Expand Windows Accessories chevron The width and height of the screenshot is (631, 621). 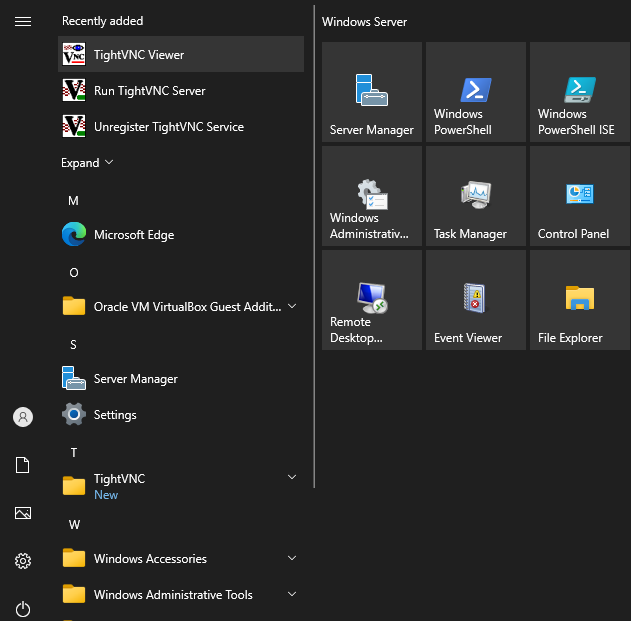pyautogui.click(x=292, y=558)
